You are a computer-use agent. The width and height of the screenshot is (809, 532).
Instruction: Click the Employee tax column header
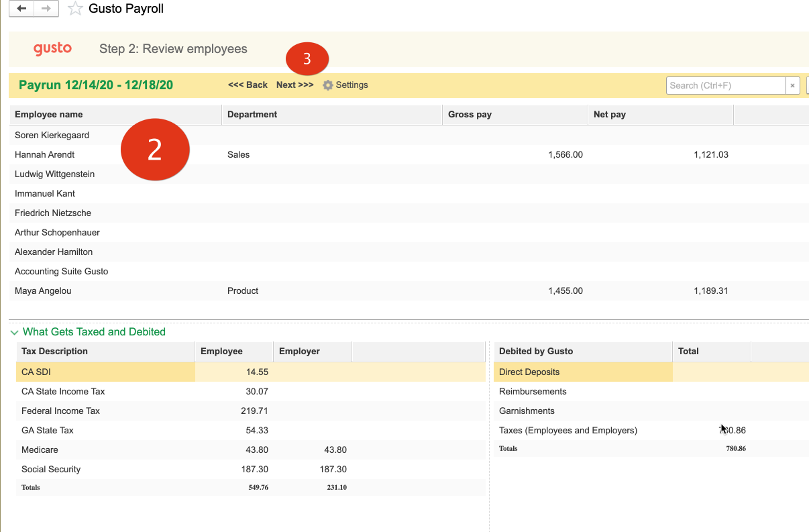coord(234,351)
